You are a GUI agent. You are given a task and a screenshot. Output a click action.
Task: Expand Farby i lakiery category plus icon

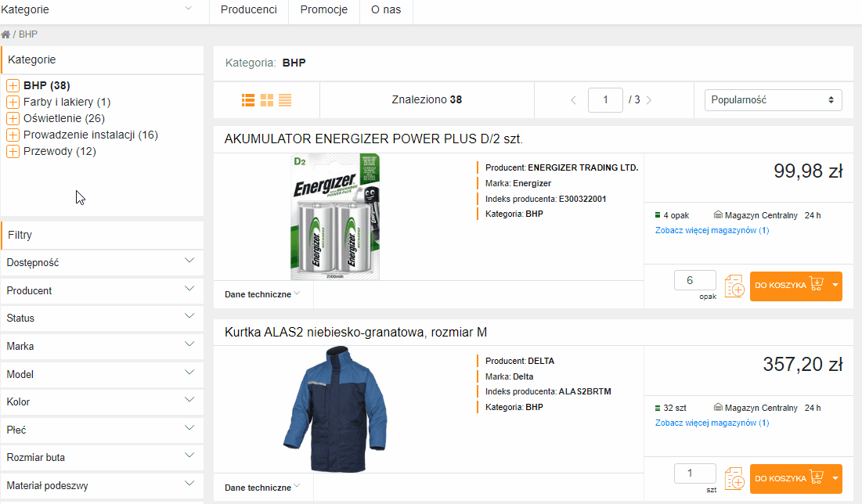(x=13, y=103)
